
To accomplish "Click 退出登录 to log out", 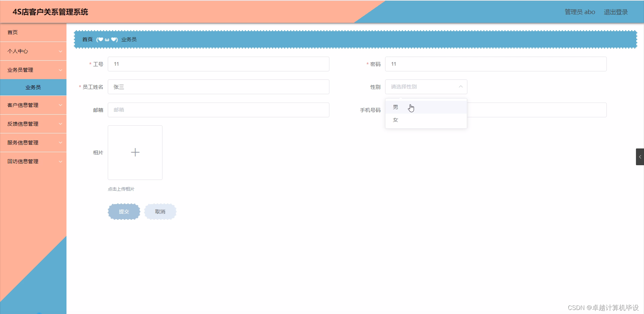I will [x=616, y=12].
